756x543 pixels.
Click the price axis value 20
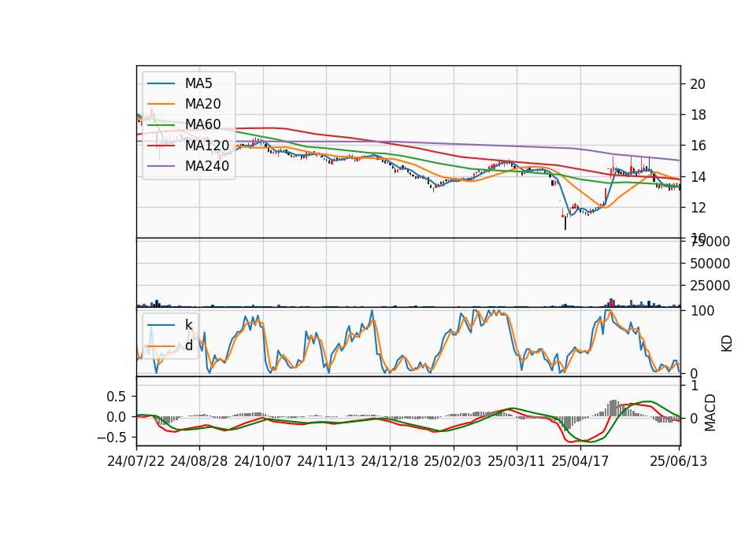pyautogui.click(x=698, y=84)
